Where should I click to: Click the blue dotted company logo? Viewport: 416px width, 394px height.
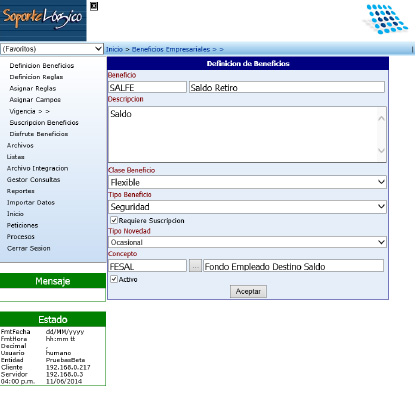(386, 19)
